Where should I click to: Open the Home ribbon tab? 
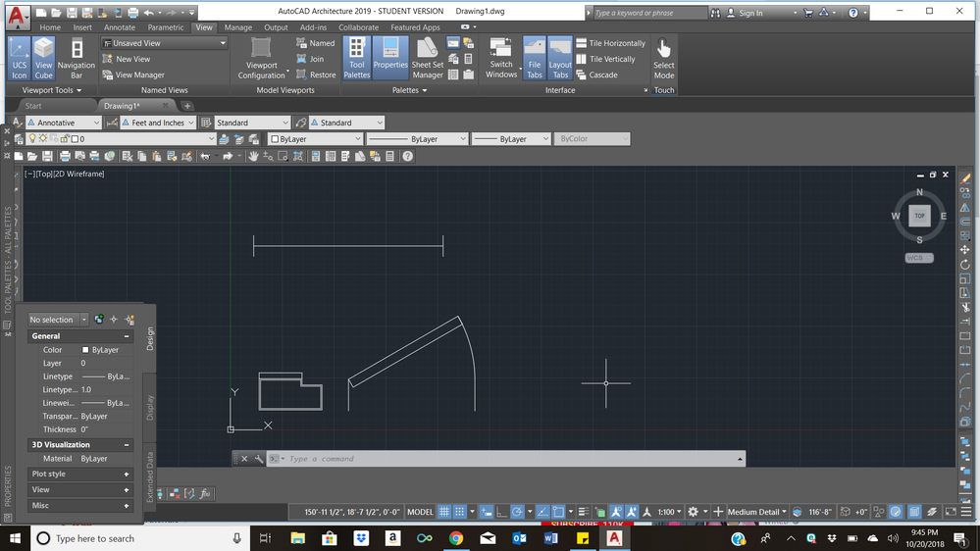[50, 27]
